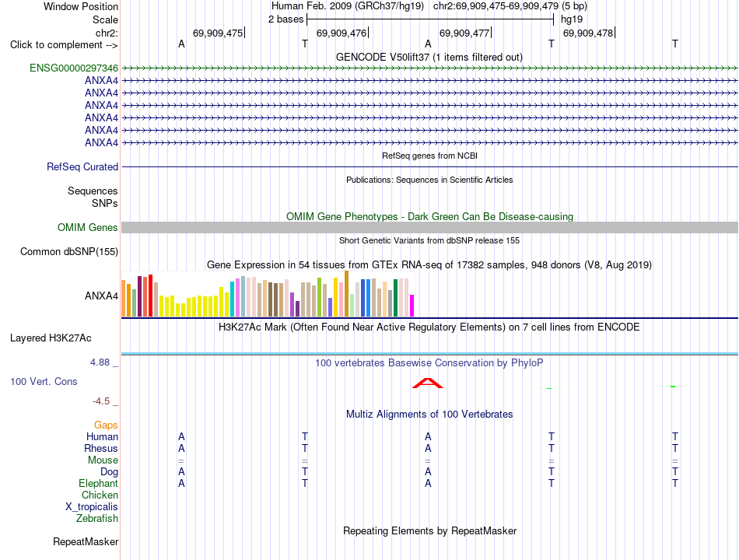Open the H3K27Ac Mark ENCODE track title

click(429, 327)
